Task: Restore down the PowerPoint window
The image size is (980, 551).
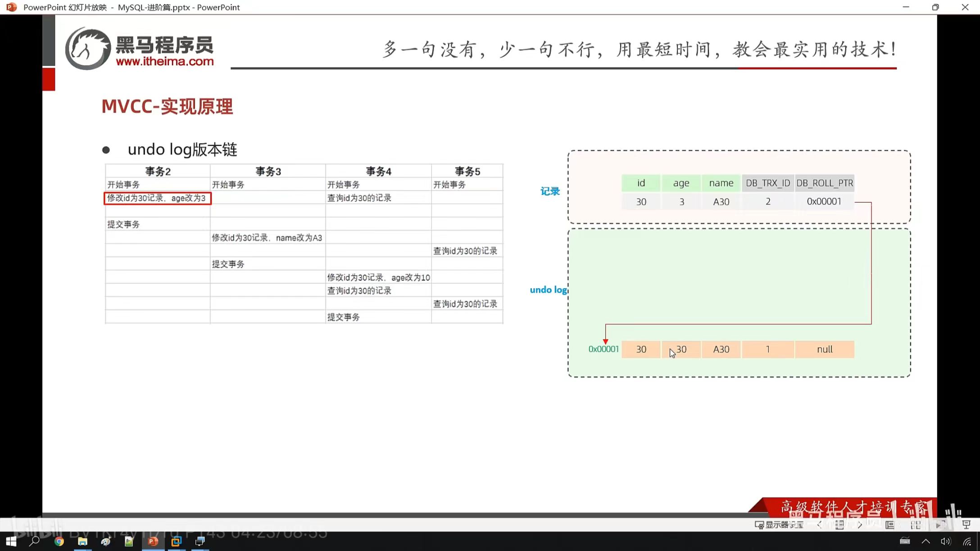Action: (935, 7)
